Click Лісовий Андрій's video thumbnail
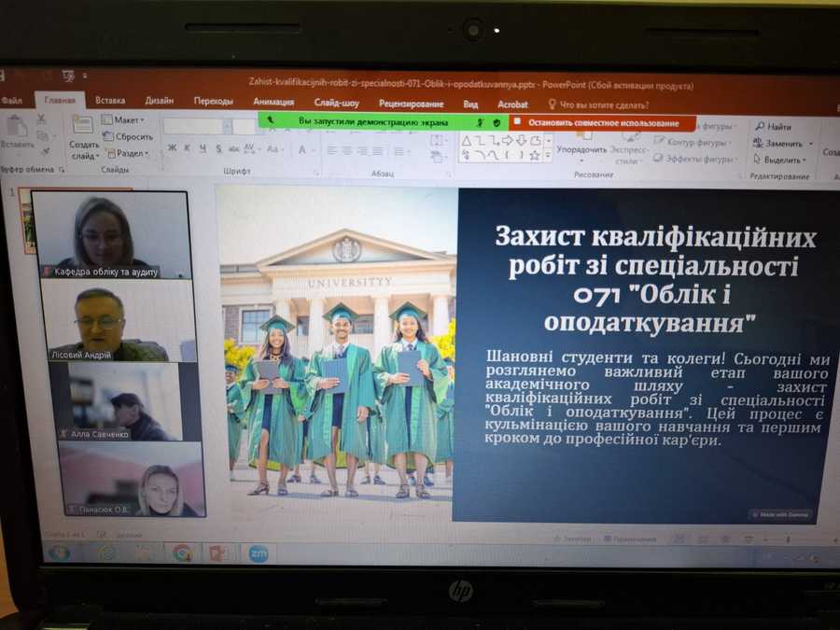The height and width of the screenshot is (630, 840). [x=119, y=320]
